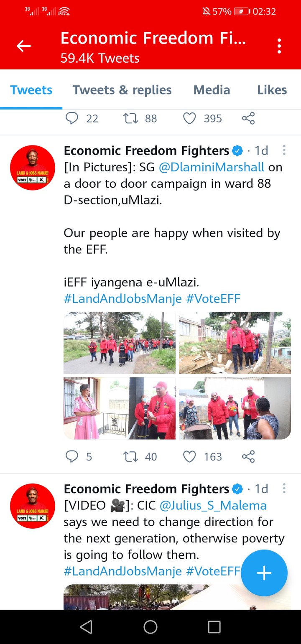Tap the EFF profile avatar on first tweet

point(33,168)
